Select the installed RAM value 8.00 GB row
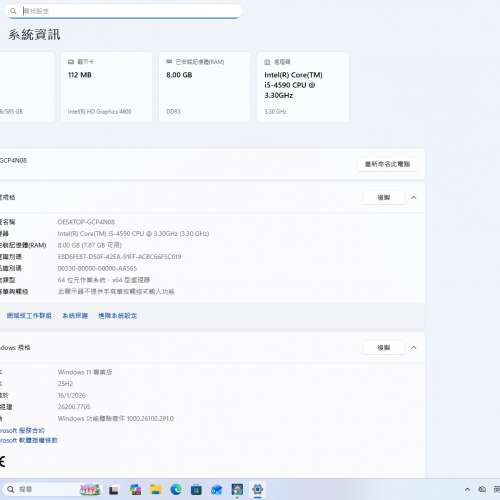This screenshot has width=500, height=500. pos(90,245)
